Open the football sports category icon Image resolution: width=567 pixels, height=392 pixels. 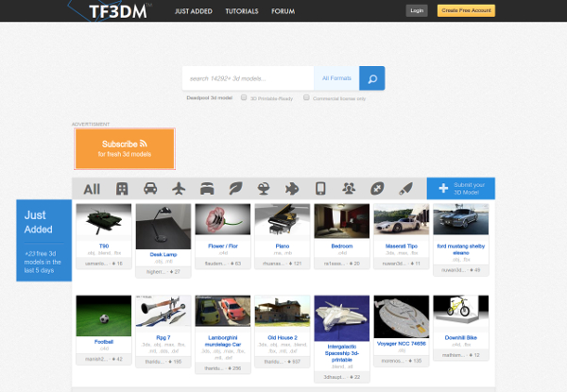tap(377, 188)
